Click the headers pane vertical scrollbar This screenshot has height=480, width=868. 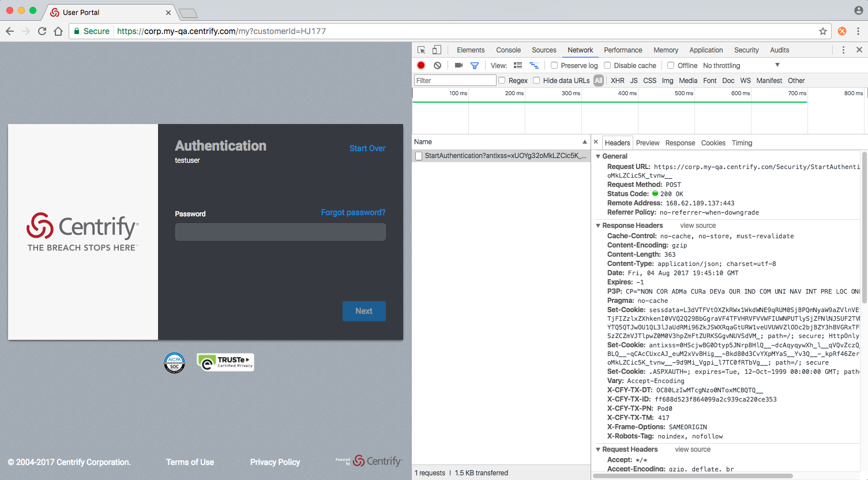pyautogui.click(x=864, y=227)
